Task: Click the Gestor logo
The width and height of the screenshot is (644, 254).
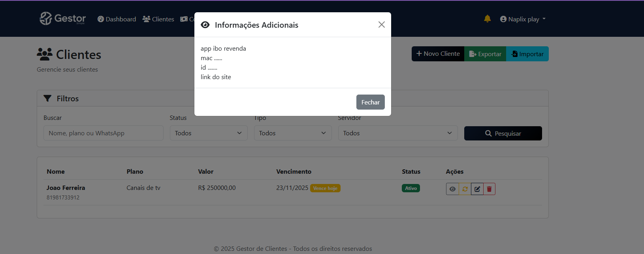Action: pyautogui.click(x=62, y=19)
